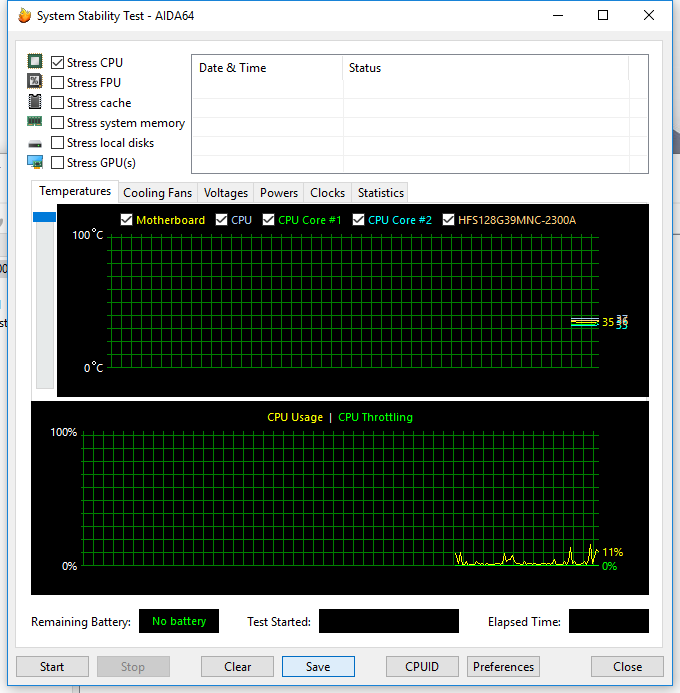The height and width of the screenshot is (693, 680).
Task: Click the FPU percent icon beside Stress FPU
Action: pos(35,81)
